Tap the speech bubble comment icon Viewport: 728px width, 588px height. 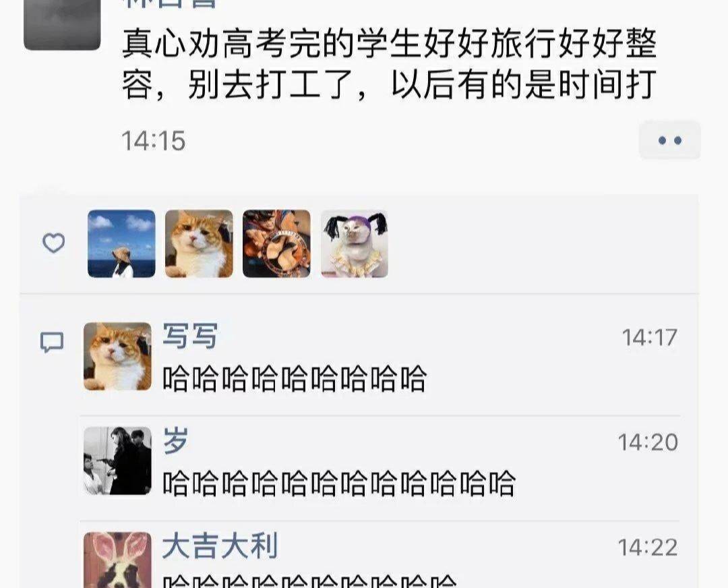tap(51, 343)
